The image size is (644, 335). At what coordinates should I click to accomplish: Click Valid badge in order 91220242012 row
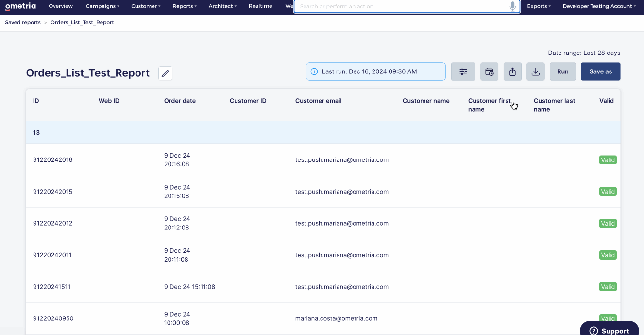608,223
